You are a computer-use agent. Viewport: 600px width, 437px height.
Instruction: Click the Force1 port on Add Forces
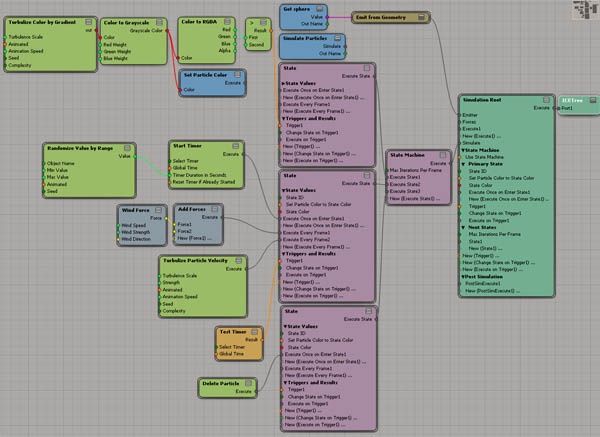tap(174, 224)
